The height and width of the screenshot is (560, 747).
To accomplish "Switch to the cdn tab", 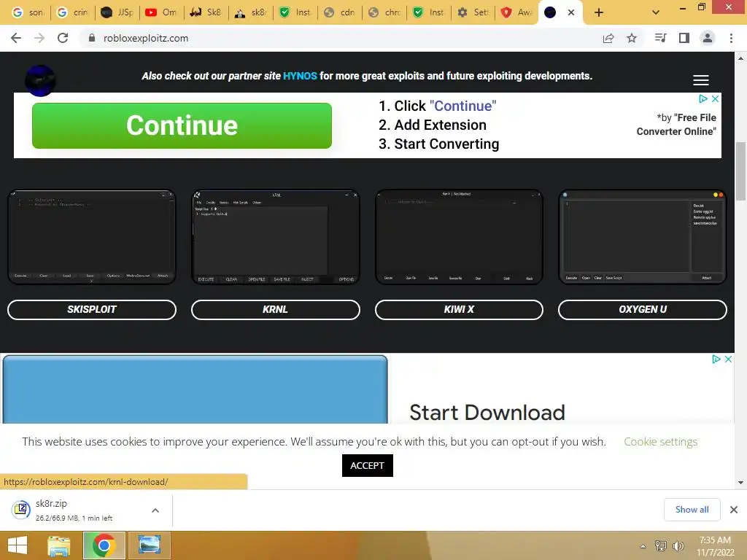I will click(339, 12).
